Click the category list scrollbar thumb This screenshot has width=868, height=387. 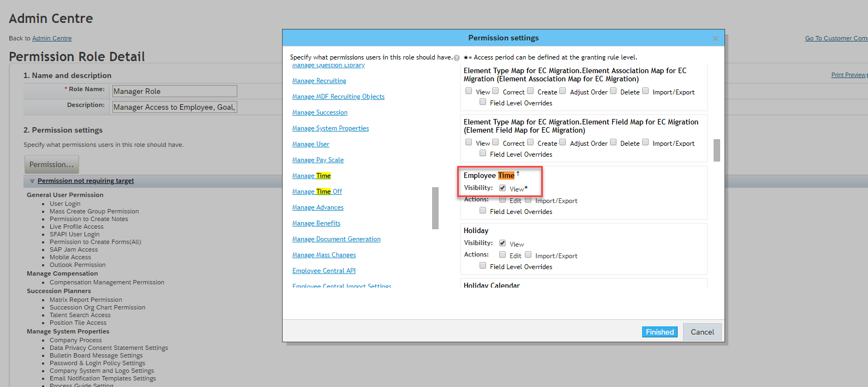point(435,208)
